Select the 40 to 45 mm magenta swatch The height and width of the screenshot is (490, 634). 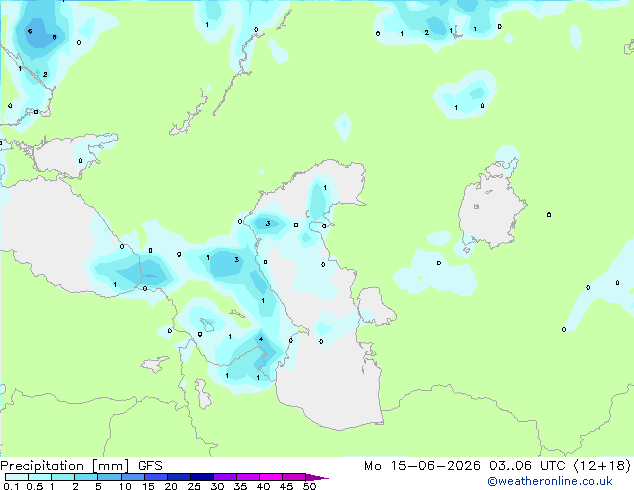click(x=271, y=477)
